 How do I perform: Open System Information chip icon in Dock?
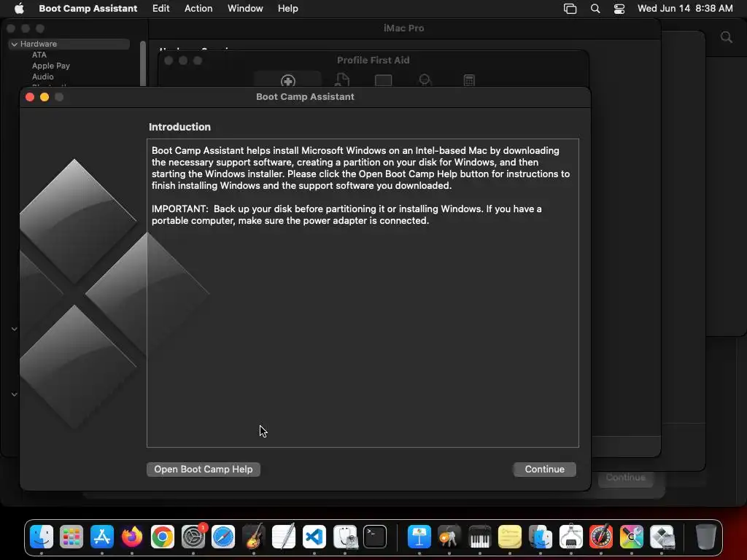click(x=570, y=537)
